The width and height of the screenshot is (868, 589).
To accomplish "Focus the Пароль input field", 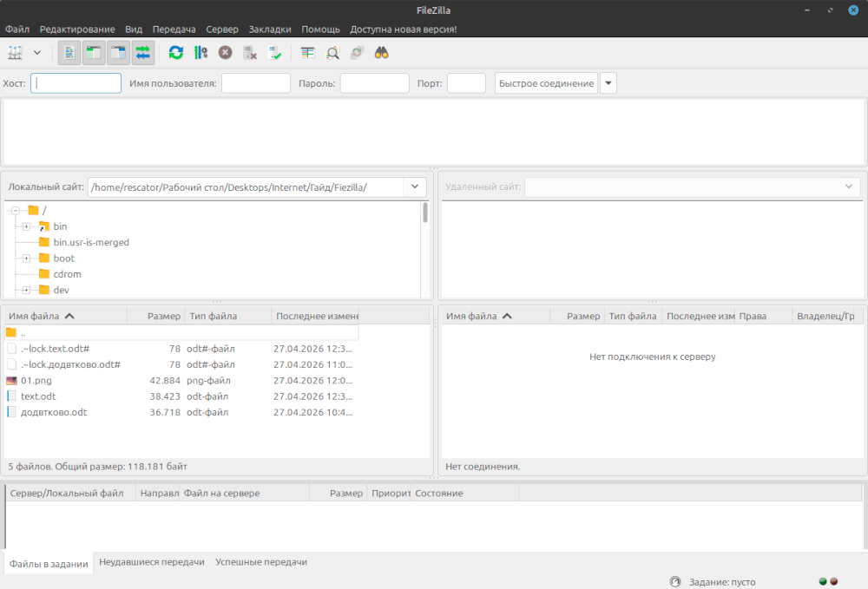I will click(x=374, y=83).
